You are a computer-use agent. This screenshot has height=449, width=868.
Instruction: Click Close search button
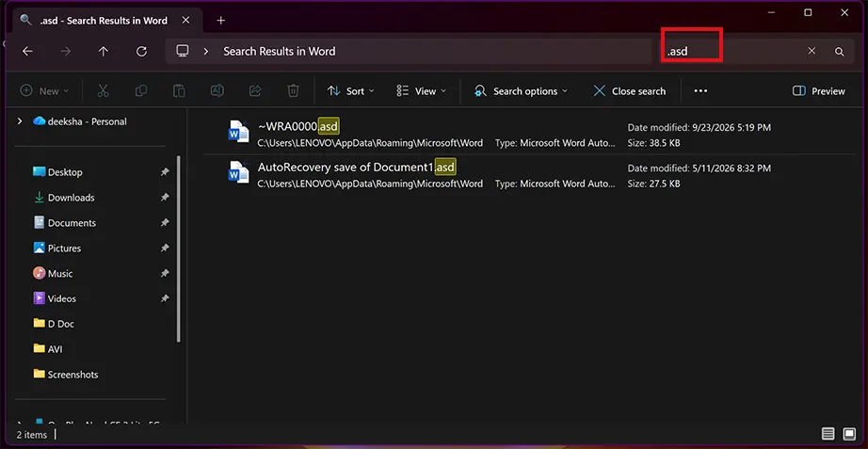tap(630, 90)
